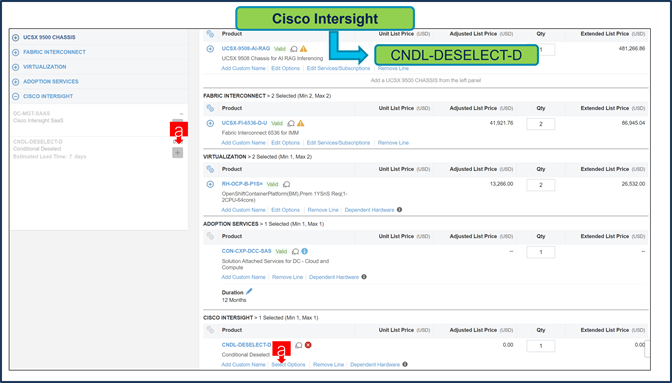
Task: Click Add Custom Name for UCSX-9508-AI-RAG
Action: 243,69
